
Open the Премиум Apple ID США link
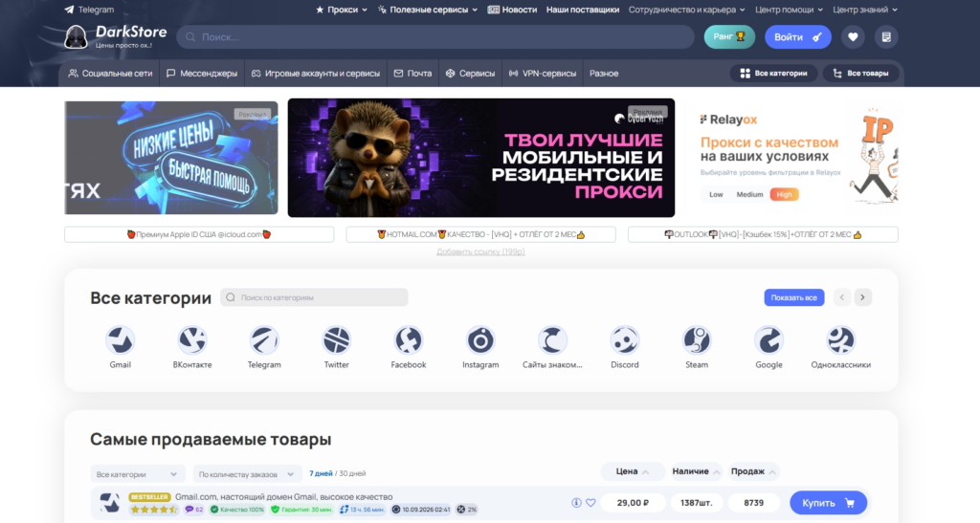(199, 234)
